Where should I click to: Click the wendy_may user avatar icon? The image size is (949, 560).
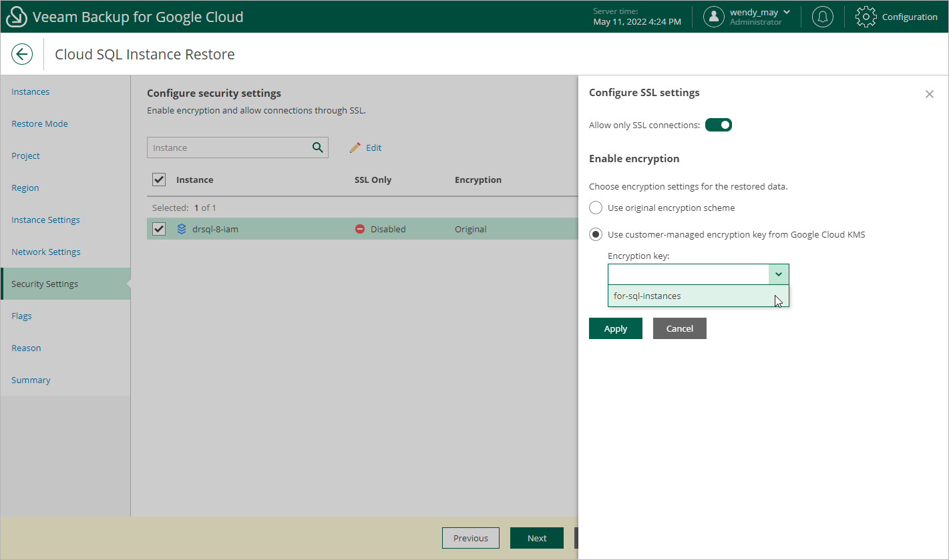click(714, 17)
